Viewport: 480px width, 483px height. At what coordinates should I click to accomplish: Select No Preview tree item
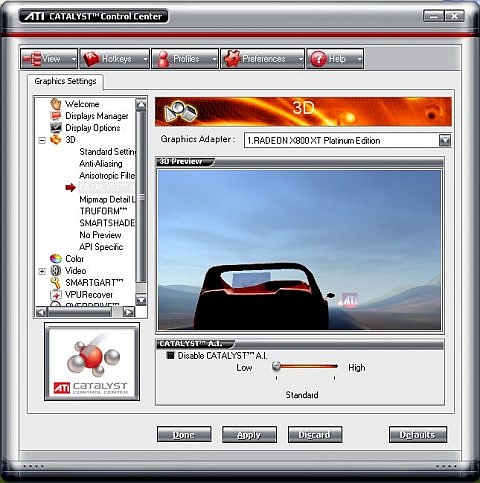point(100,235)
